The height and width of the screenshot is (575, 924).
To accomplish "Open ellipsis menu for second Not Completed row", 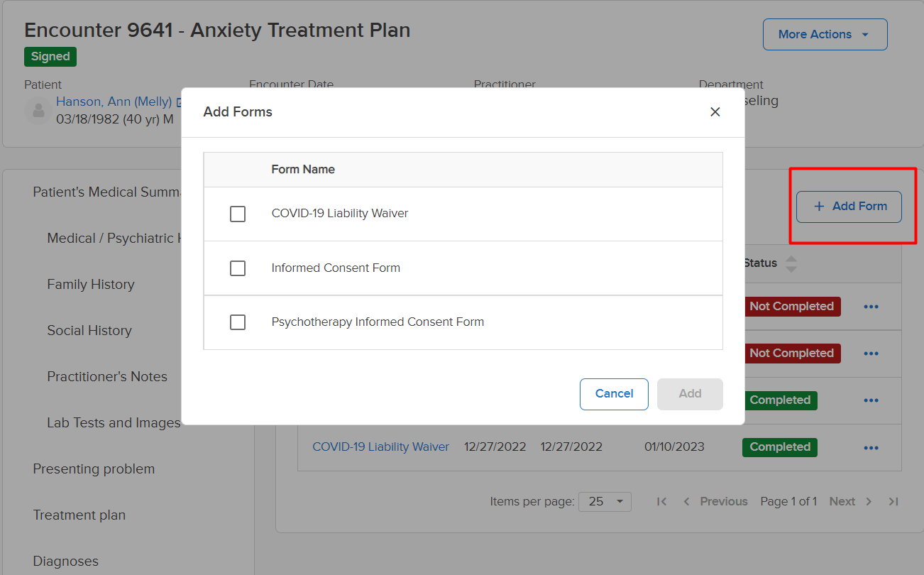I will tap(871, 354).
